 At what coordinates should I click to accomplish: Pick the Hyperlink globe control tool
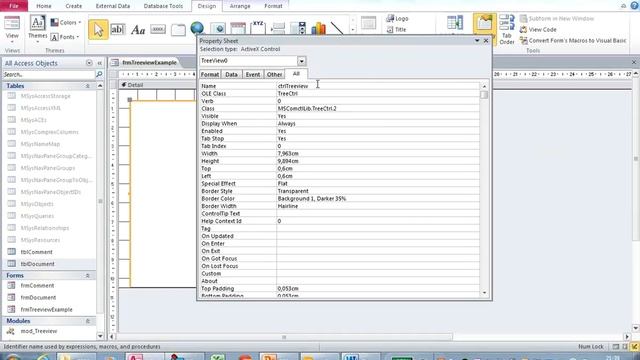coord(197,28)
